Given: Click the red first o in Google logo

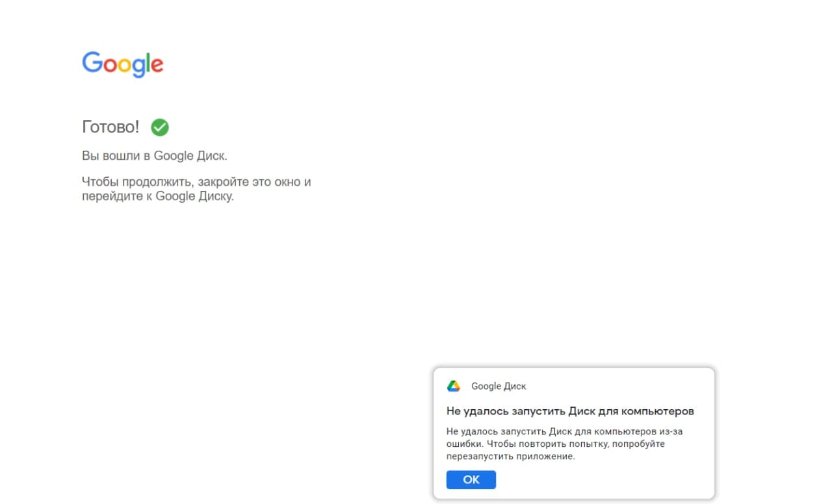Looking at the screenshot, I should pyautogui.click(x=110, y=66).
